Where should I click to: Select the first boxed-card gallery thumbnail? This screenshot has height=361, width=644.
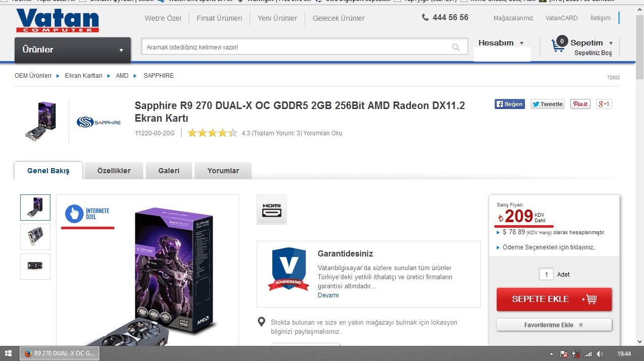pos(35,208)
